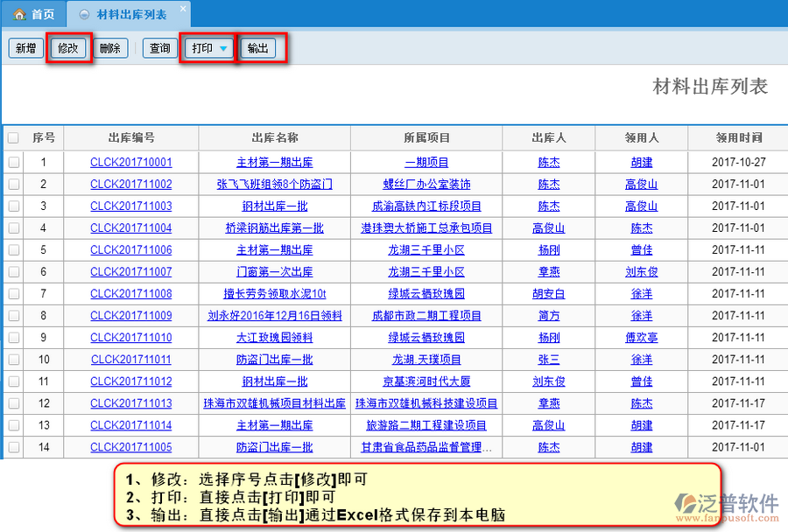
Task: Expand the 打印 dropdown arrow
Action: tap(224, 48)
